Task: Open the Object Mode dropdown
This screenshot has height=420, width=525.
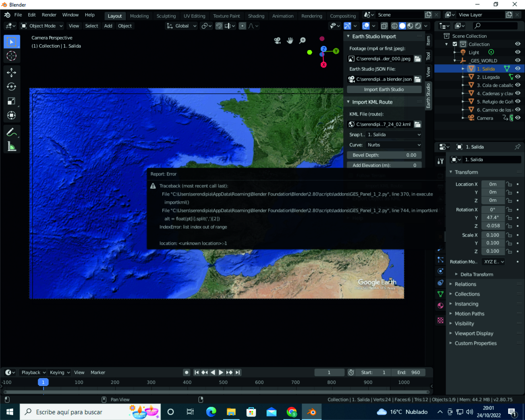Action: (42, 26)
